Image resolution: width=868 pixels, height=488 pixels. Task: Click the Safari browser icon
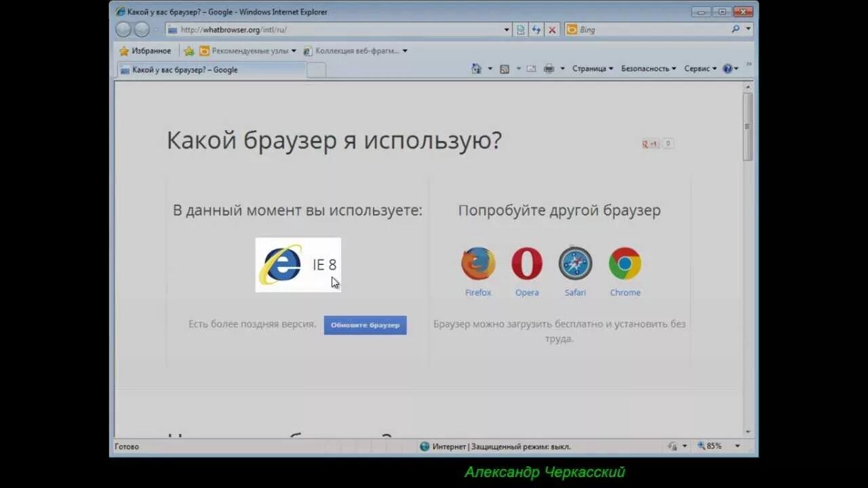pos(576,264)
